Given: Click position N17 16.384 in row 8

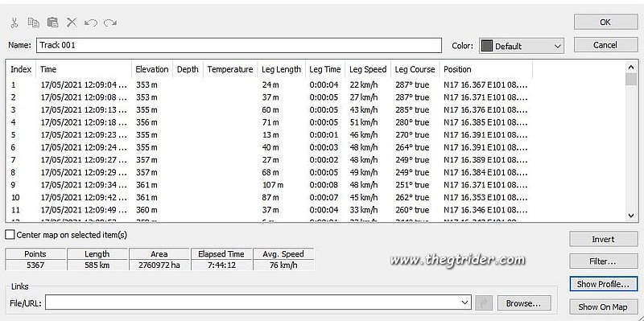Looking at the screenshot, I should point(485,172).
